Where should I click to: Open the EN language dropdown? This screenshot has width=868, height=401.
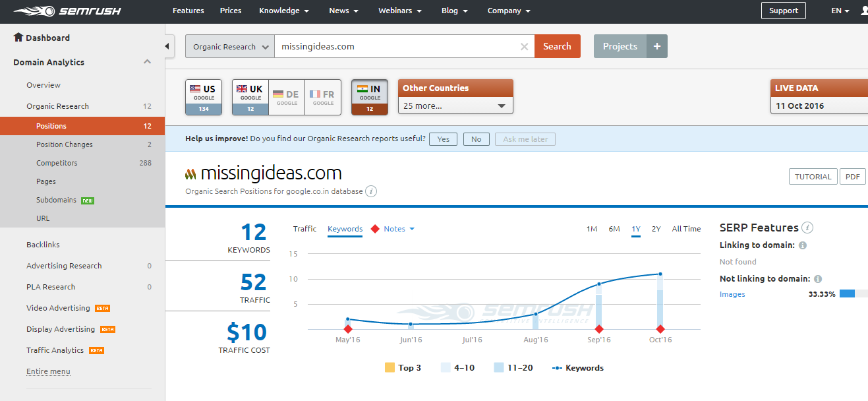tap(840, 11)
